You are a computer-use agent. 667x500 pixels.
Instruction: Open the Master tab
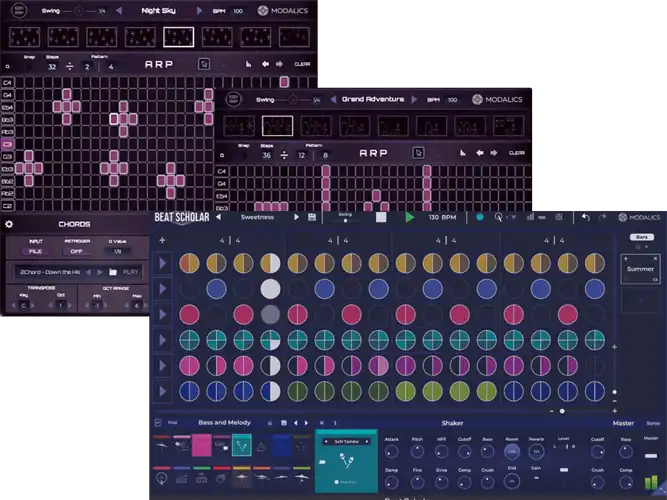[623, 423]
